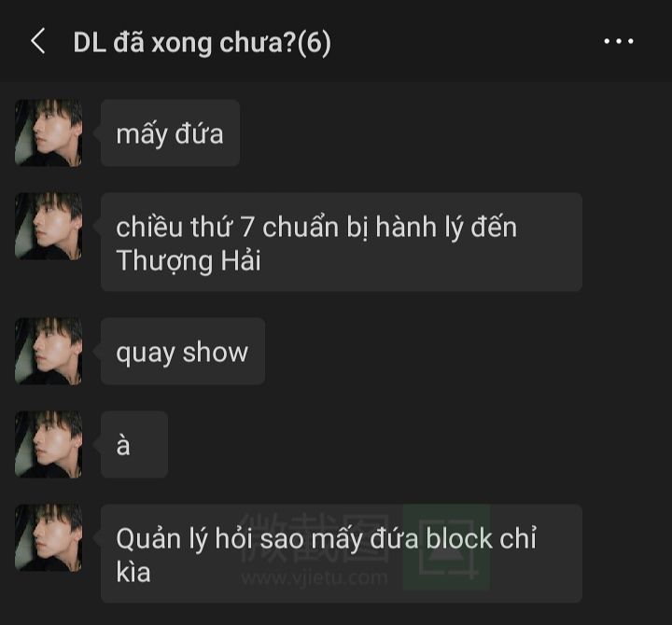Click the word "Thượng Hải" in the message

pyautogui.click(x=189, y=261)
